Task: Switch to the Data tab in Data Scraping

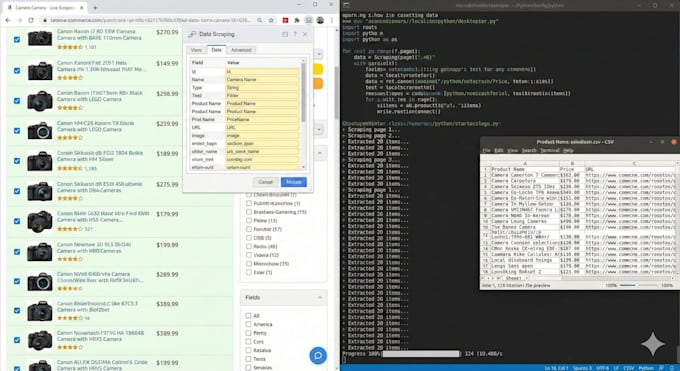Action: [x=216, y=50]
